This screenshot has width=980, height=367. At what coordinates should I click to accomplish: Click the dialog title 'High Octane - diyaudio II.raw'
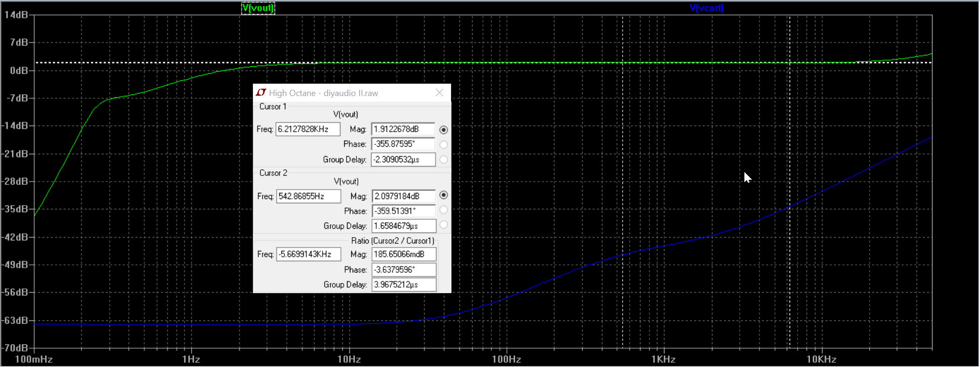[x=324, y=93]
